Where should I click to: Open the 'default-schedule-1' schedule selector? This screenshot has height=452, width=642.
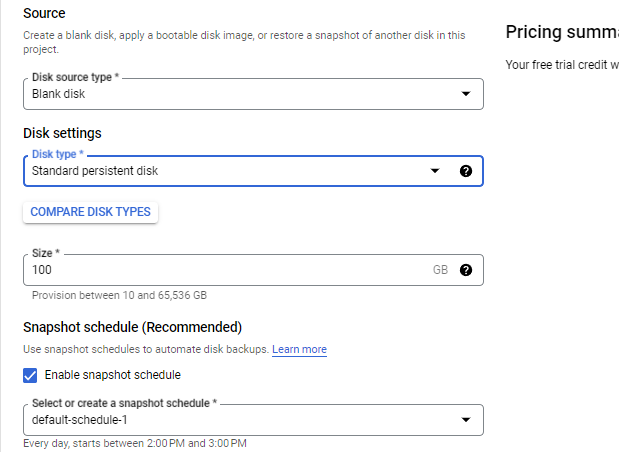(240, 420)
